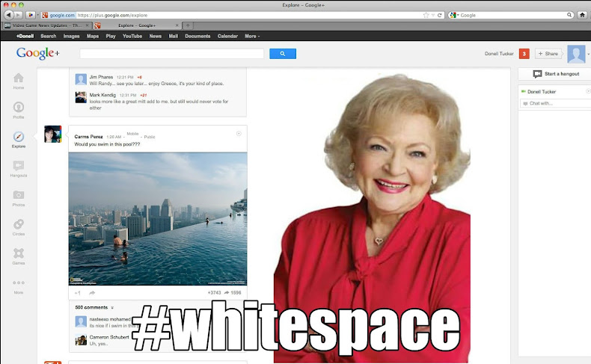Switch to Explore – Google+ tab

[137, 25]
